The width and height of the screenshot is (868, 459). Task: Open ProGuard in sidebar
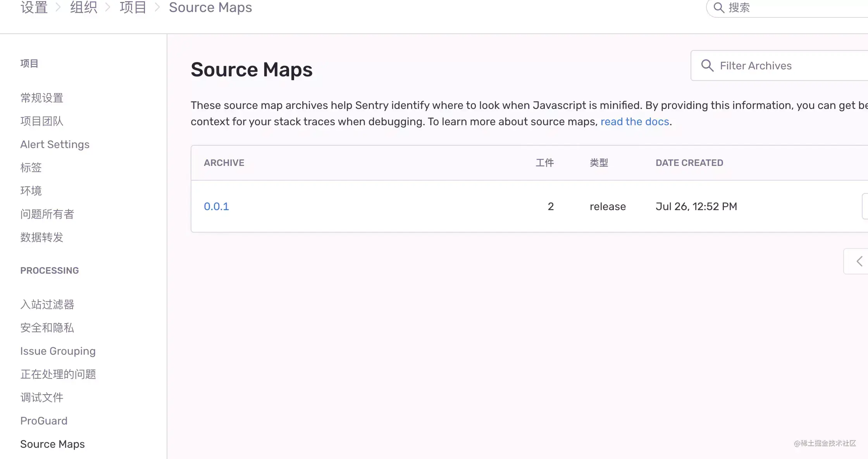point(44,421)
